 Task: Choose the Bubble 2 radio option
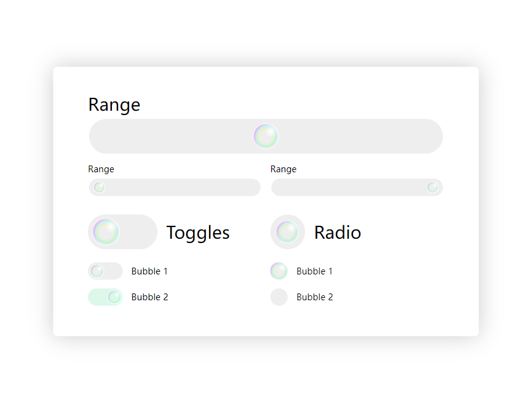[x=279, y=297]
